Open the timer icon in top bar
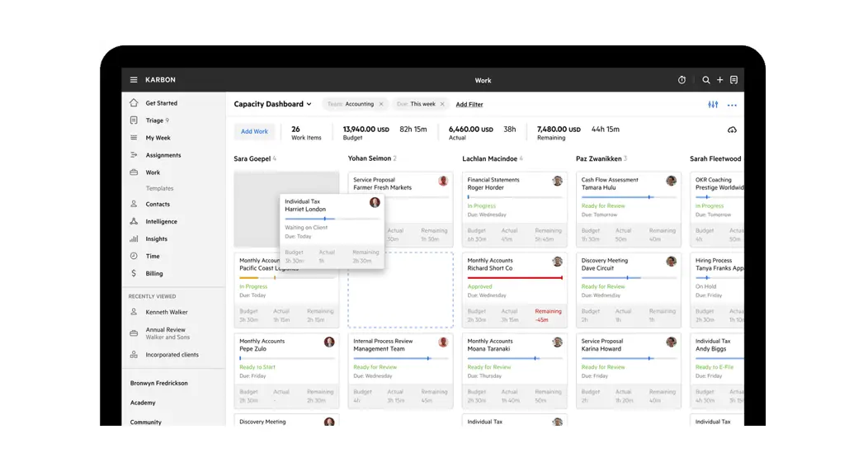The height and width of the screenshot is (472, 868). click(682, 80)
